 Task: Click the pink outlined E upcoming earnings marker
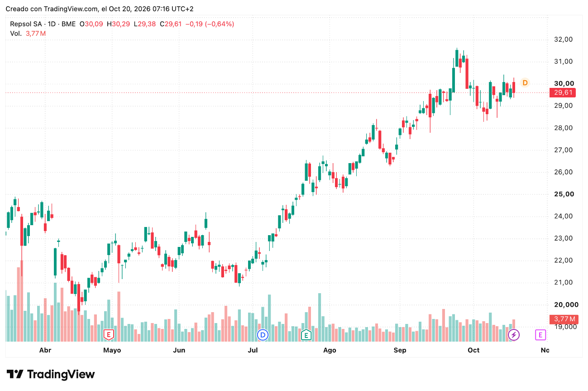pyautogui.click(x=540, y=335)
